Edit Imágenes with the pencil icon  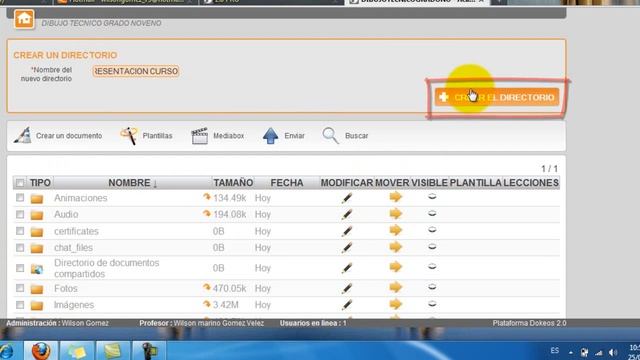(347, 305)
